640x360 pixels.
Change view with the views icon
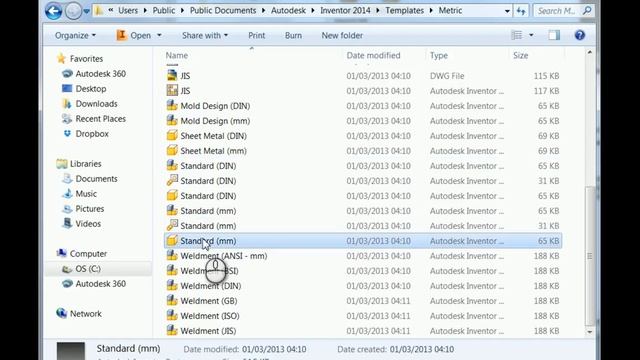tap(517, 35)
